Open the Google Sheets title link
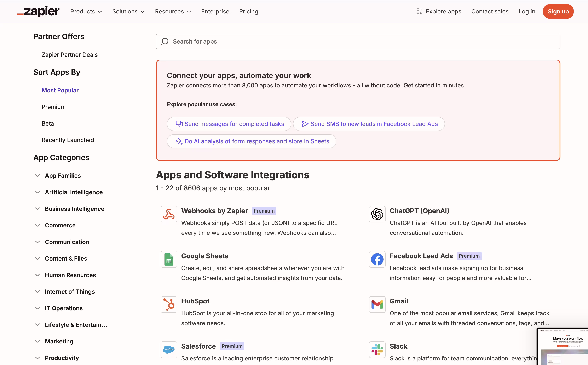588x365 pixels. tap(205, 256)
